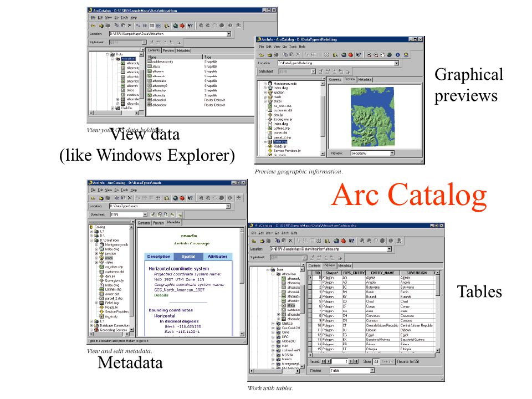Screen dimensions: 532x399
Task: Jump to first record in africa.shp table
Action: [x=323, y=362]
